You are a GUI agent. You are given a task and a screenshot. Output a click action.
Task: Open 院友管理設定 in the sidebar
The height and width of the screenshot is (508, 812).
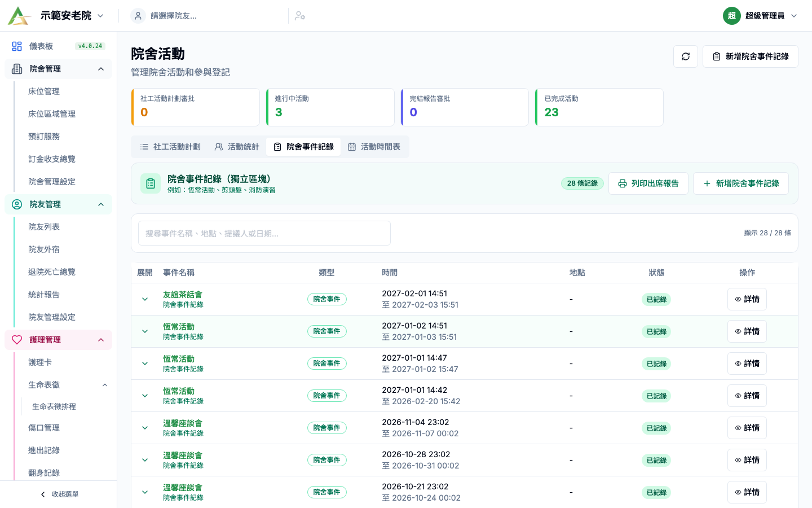52,317
